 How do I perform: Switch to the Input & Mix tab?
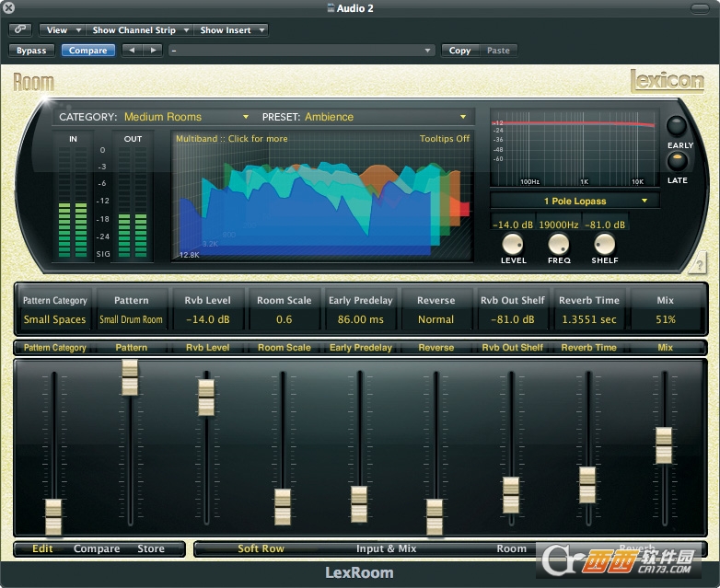(x=386, y=548)
